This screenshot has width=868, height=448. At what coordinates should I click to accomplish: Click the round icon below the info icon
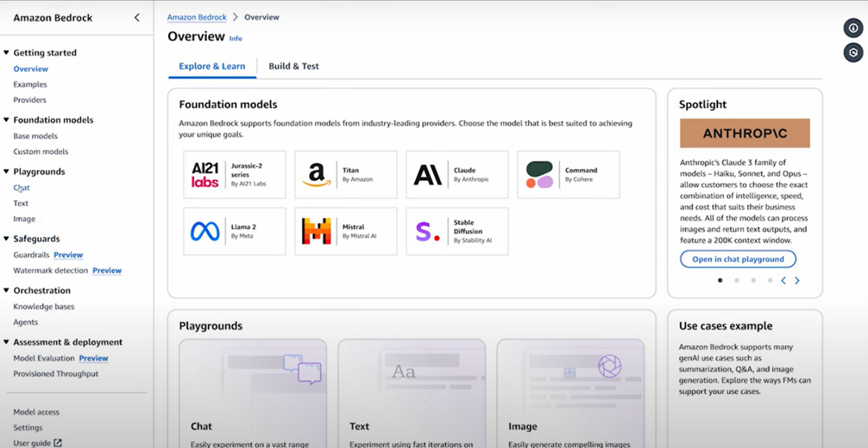[x=853, y=53]
